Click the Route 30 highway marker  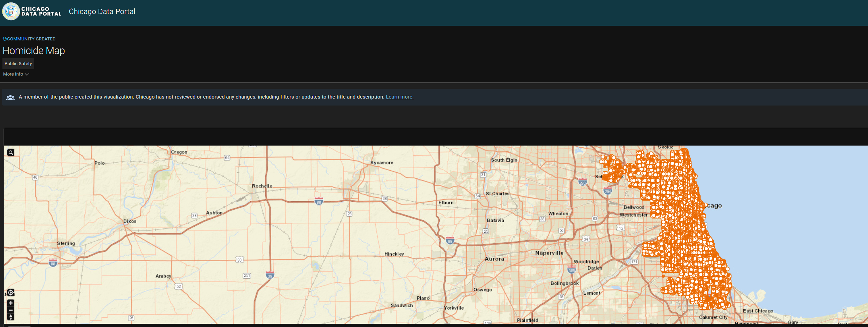[x=240, y=260]
